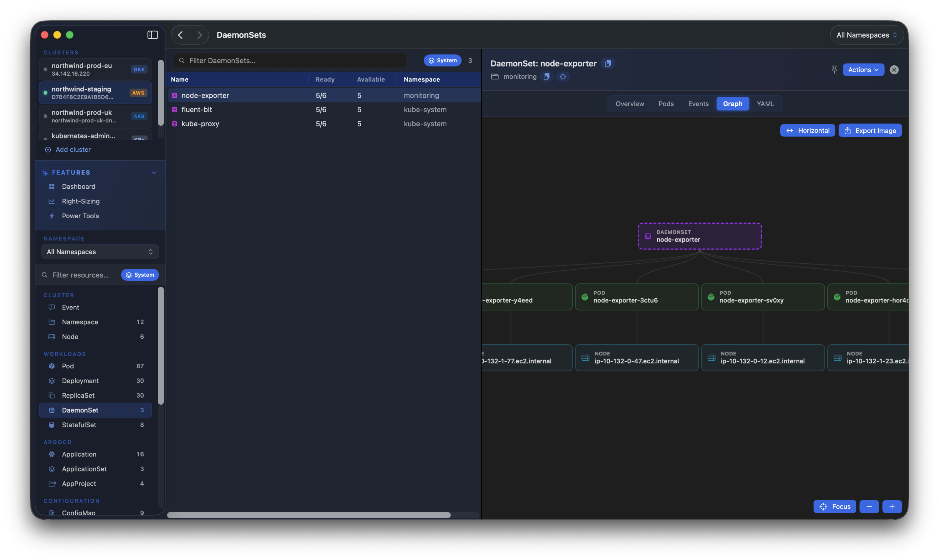
Task: Select the node-exporter-sv0xy pod node
Action: pyautogui.click(x=762, y=297)
